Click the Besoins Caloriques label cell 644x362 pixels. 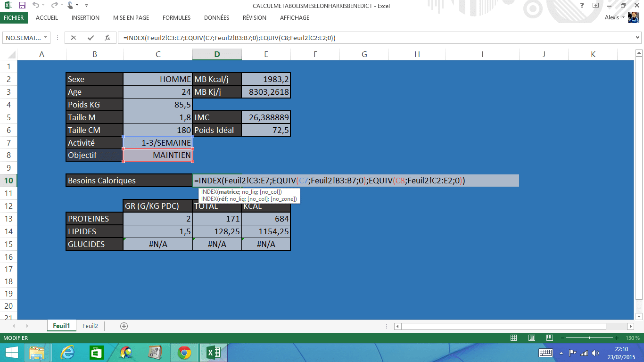pos(129,181)
